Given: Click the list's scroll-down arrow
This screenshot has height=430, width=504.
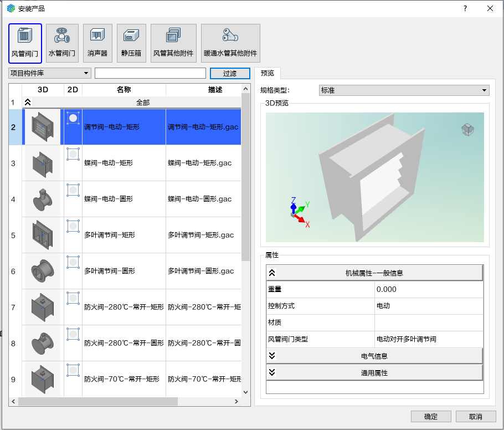Looking at the screenshot, I should (245, 392).
